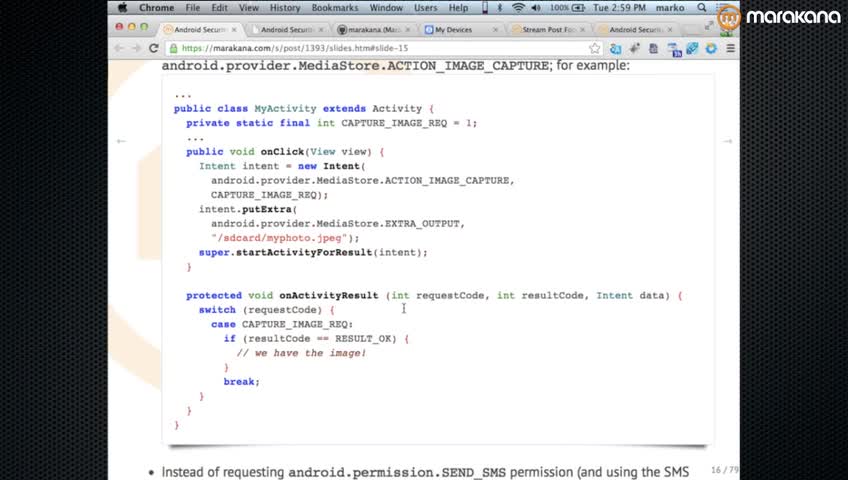Close the Stream Post tab
The image size is (848, 480).
pyautogui.click(x=582, y=30)
